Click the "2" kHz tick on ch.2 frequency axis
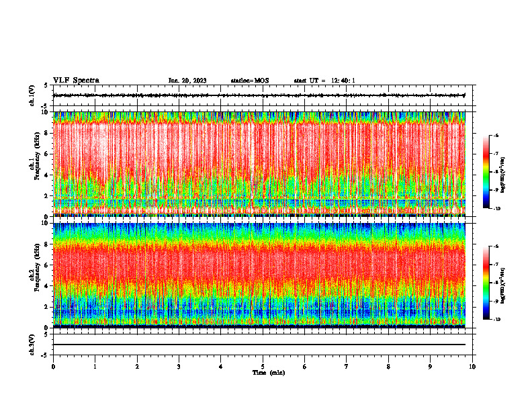This screenshot has width=532, height=411. 47,307
